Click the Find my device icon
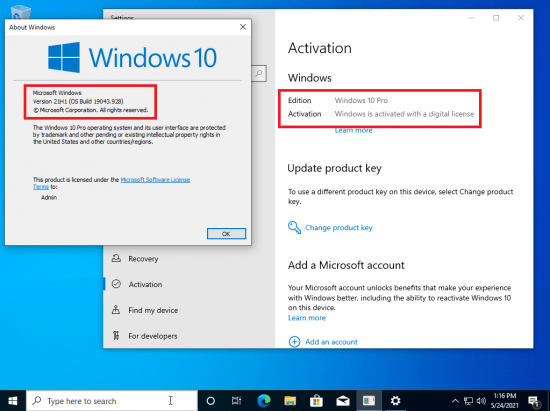The height and width of the screenshot is (411, 550). click(x=116, y=310)
